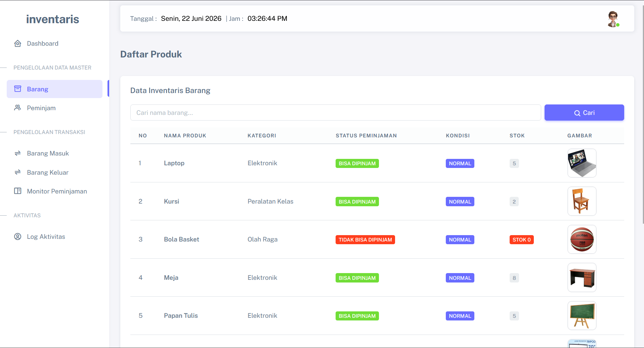
Task: Open the user avatar in top bar
Action: coord(613,19)
